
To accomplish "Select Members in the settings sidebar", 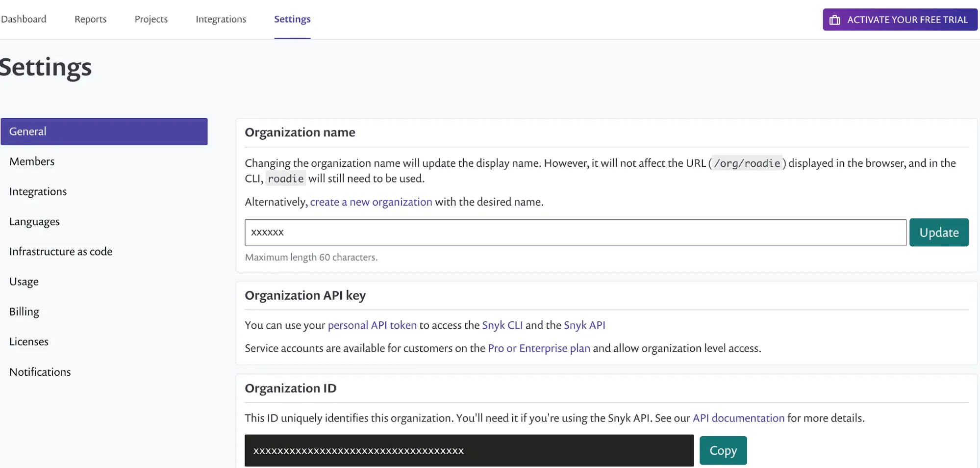I will click(x=31, y=161).
